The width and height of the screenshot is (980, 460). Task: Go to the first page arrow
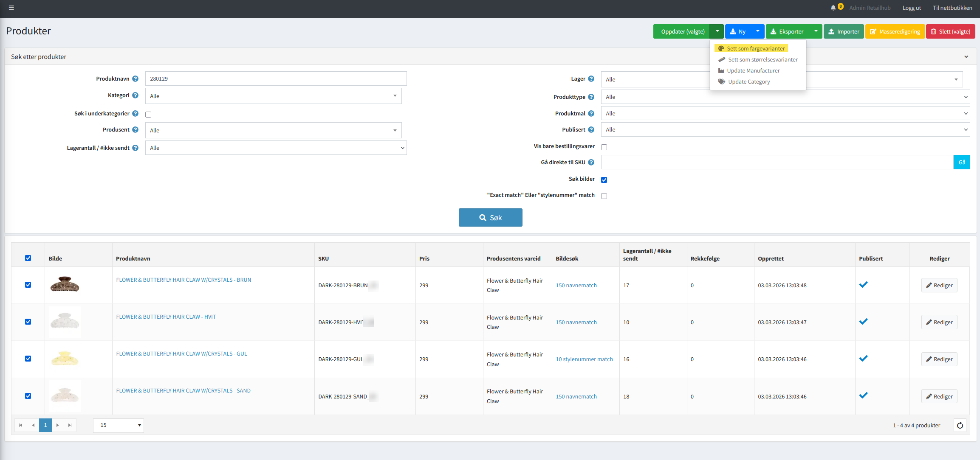click(x=20, y=425)
